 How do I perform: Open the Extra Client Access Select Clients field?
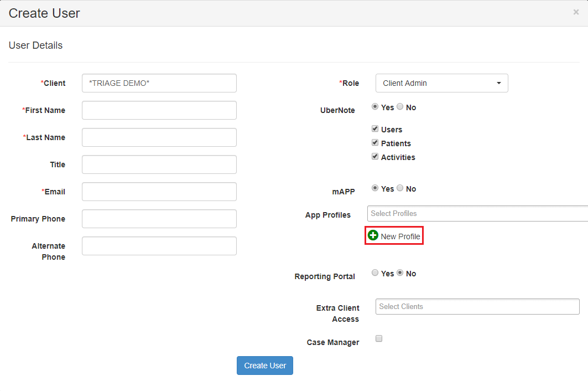(477, 306)
